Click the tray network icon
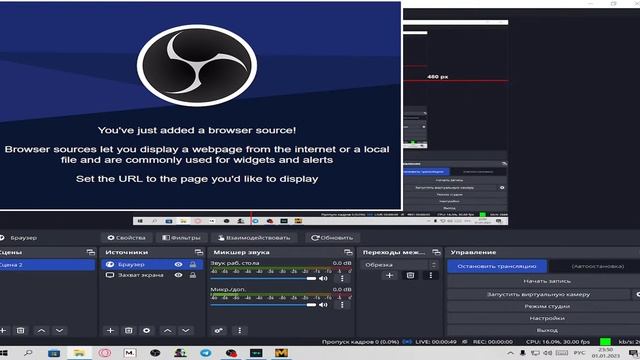The image size is (640, 360). [535, 353]
